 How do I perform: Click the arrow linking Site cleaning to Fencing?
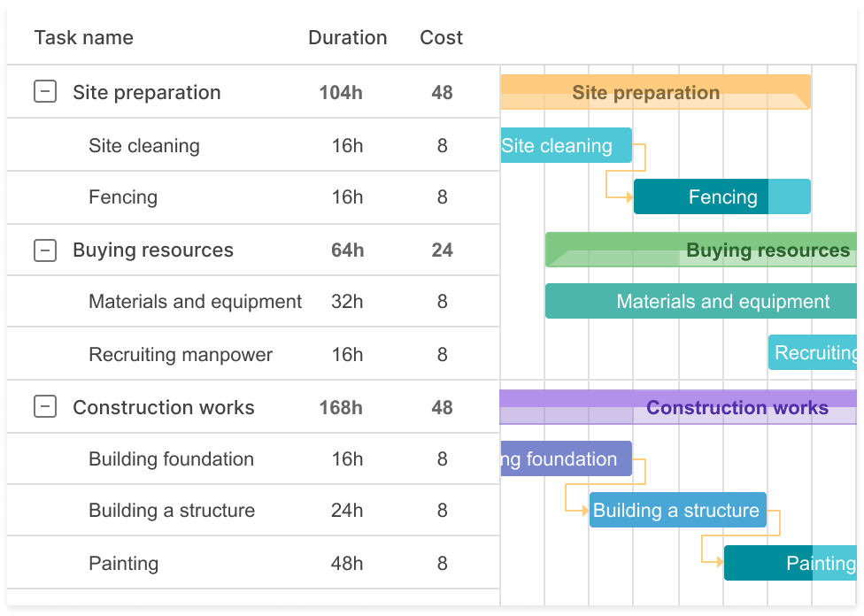pos(626,171)
